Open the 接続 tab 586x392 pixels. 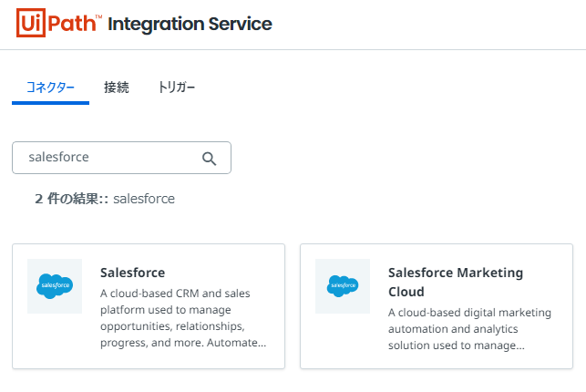(x=117, y=88)
